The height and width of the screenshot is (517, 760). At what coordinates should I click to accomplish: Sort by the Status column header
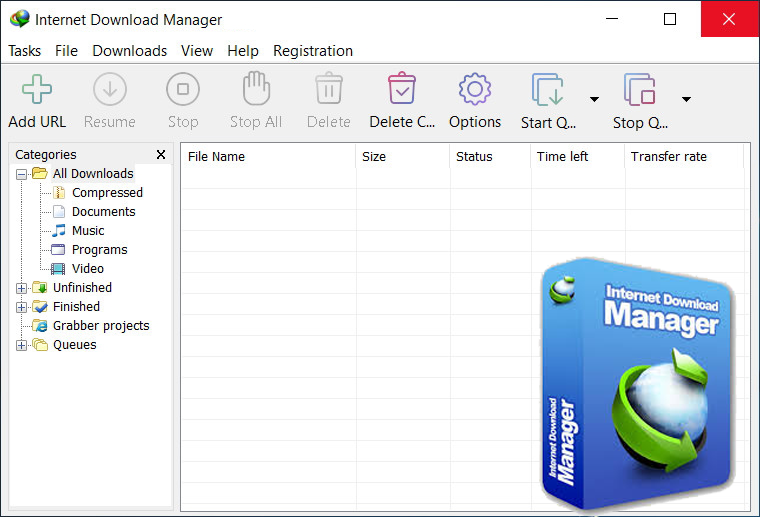pyautogui.click(x=490, y=157)
